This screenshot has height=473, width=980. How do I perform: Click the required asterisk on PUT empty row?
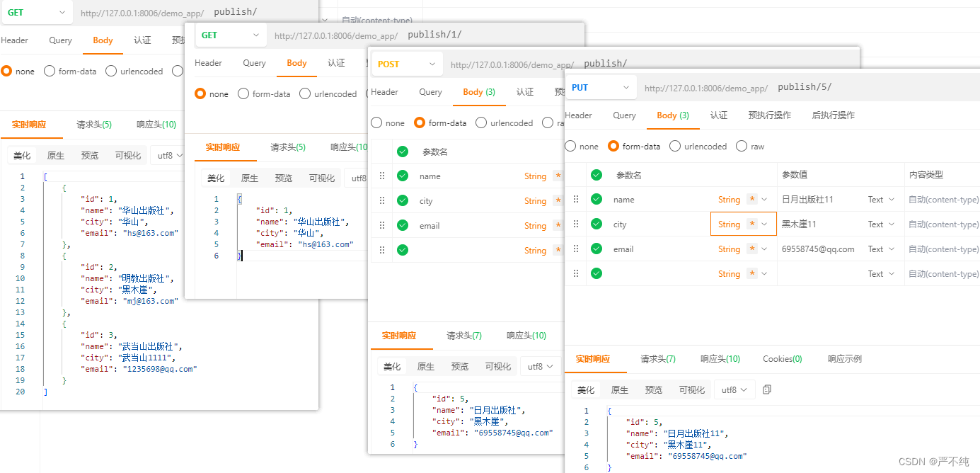tap(752, 274)
